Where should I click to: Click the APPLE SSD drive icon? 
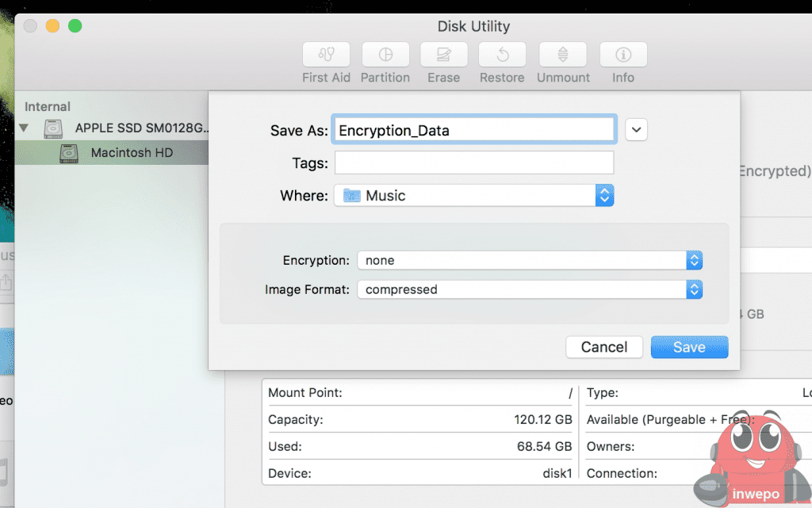[53, 128]
